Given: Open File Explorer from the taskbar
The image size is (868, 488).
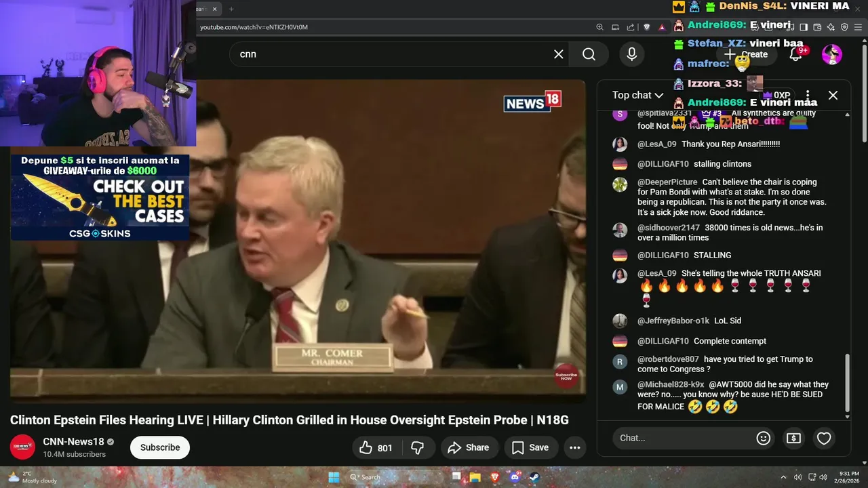Looking at the screenshot, I should click(476, 477).
